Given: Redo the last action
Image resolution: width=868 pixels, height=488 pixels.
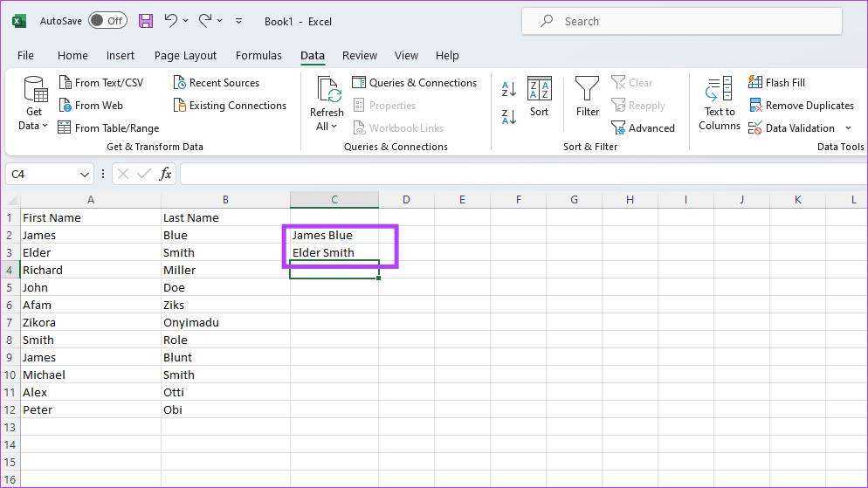Looking at the screenshot, I should 205,20.
